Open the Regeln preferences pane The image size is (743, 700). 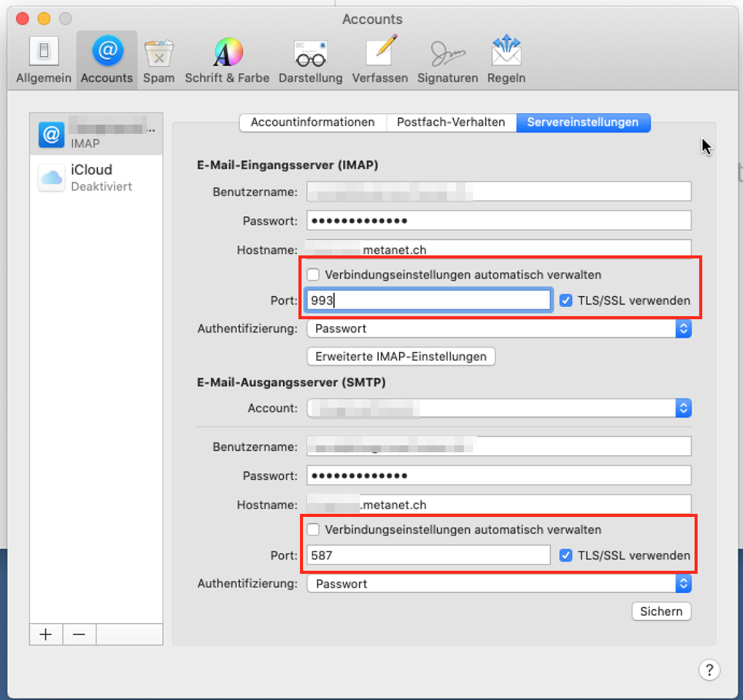click(x=506, y=60)
